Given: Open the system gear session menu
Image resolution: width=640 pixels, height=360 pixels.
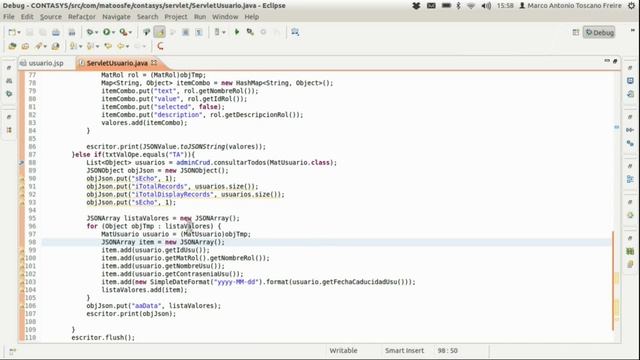Looking at the screenshot, I should 631,6.
